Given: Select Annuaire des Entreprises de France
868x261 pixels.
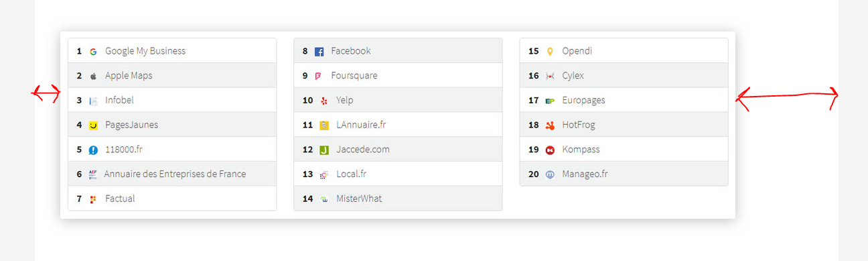Looking at the screenshot, I should pos(172,174).
